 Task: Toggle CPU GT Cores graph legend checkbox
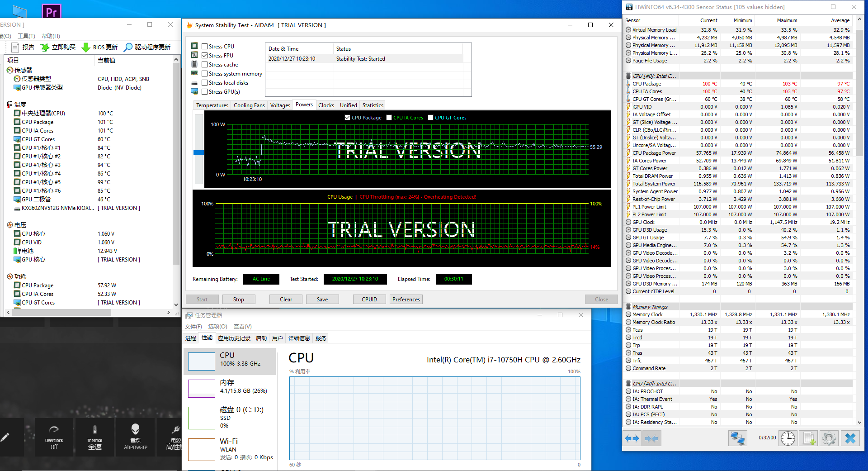click(430, 118)
